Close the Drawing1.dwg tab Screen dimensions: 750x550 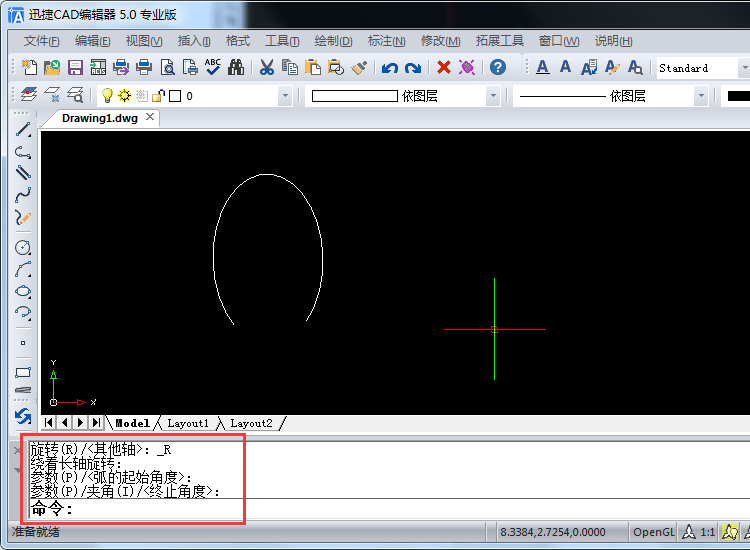[150, 117]
